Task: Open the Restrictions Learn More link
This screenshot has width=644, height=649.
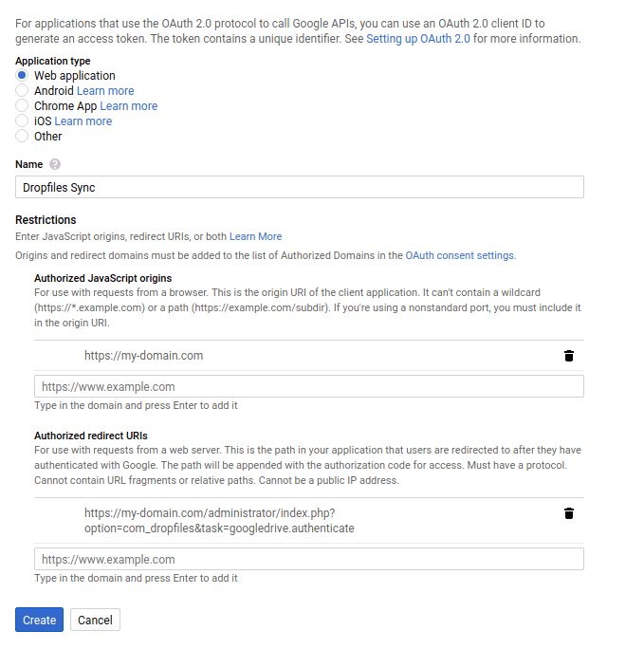Action: tap(256, 236)
